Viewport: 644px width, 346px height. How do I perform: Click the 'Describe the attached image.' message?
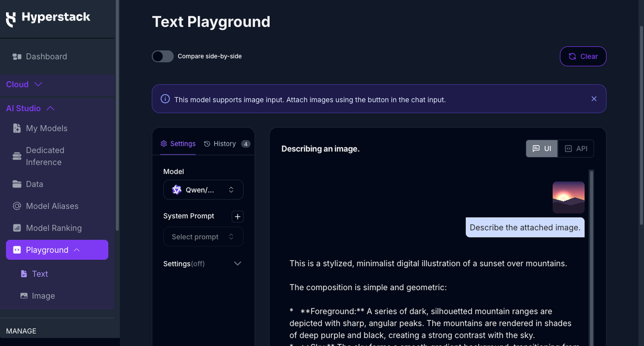tap(525, 227)
